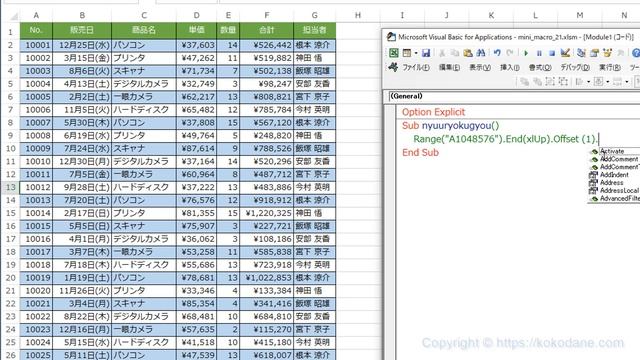Screen dimensions: 640x360
Task: Toggle Design Mode icon in VBA toolbar
Action: 565,53
